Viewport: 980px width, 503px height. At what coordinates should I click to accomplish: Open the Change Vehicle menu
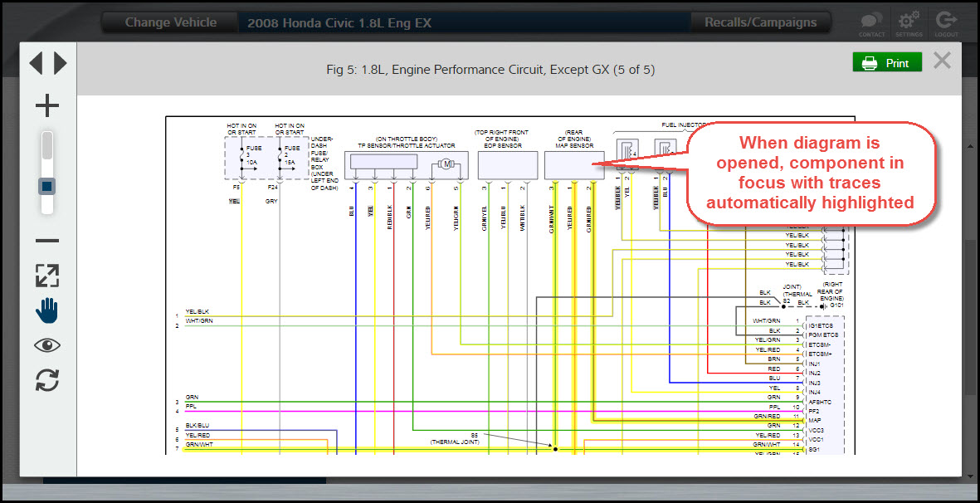pos(170,22)
